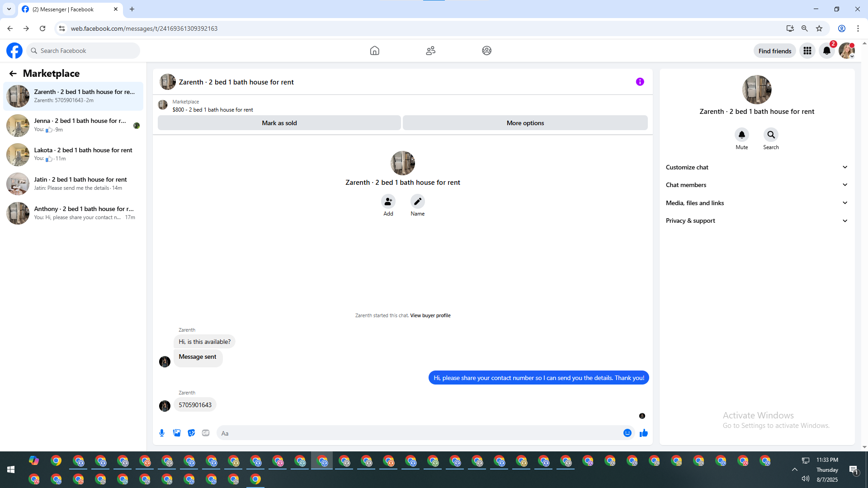
Task: Expand Media, files and links section
Action: 756,203
